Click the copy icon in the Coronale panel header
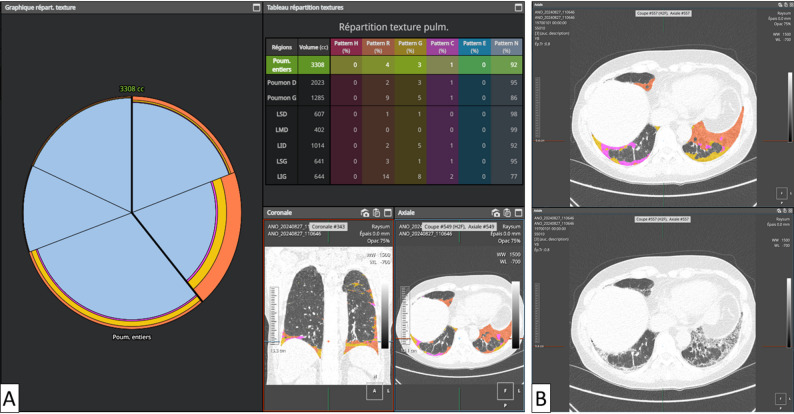Viewport: 794px width, 414px height. click(x=376, y=213)
